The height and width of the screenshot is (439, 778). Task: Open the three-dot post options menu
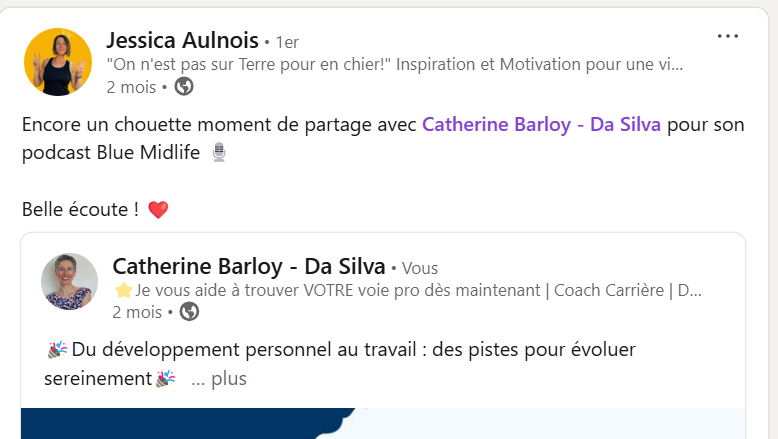point(727,36)
